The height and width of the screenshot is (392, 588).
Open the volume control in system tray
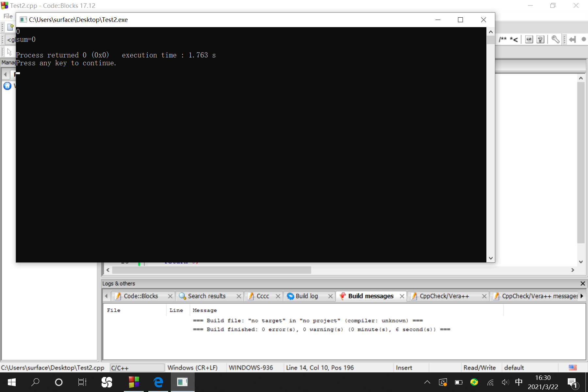pos(505,382)
